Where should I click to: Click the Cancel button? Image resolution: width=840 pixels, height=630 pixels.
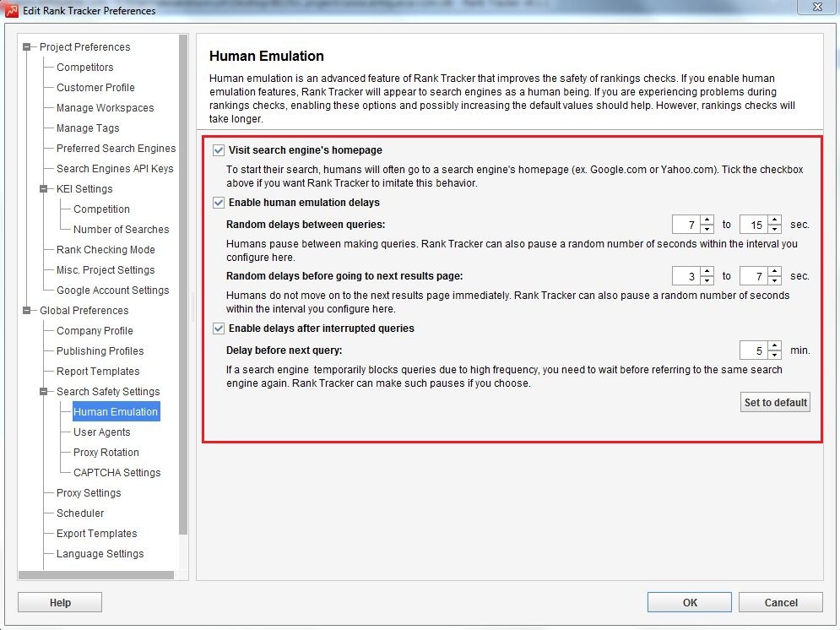click(x=781, y=602)
